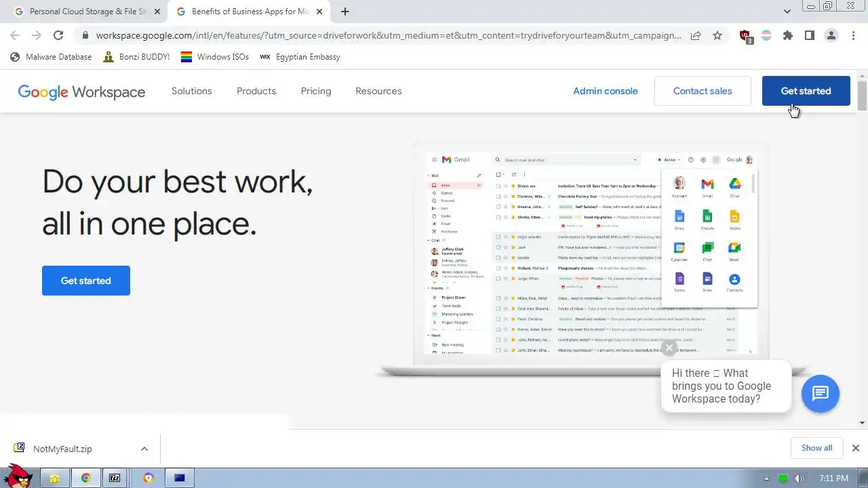Viewport: 868px width, 488px height.
Task: Open the Malware Database bookmark
Action: [51, 57]
